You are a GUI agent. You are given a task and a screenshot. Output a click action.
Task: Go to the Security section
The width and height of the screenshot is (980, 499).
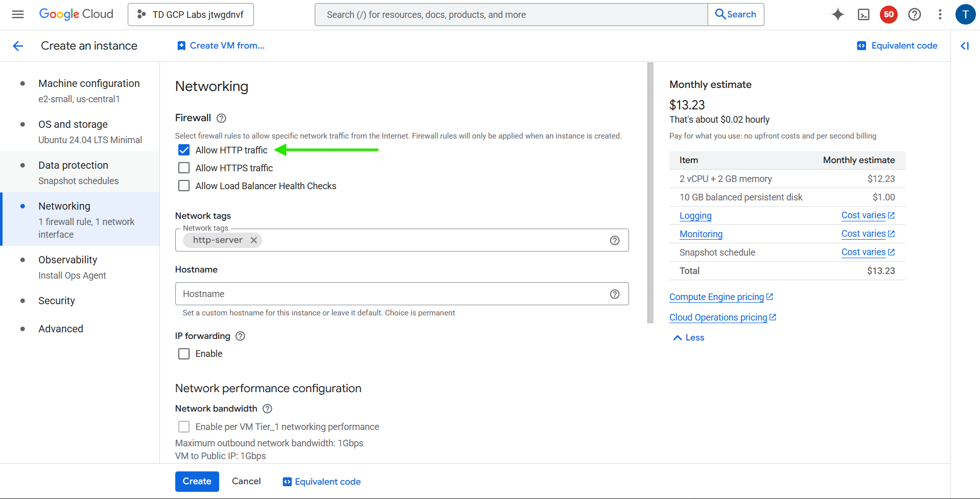coord(57,301)
